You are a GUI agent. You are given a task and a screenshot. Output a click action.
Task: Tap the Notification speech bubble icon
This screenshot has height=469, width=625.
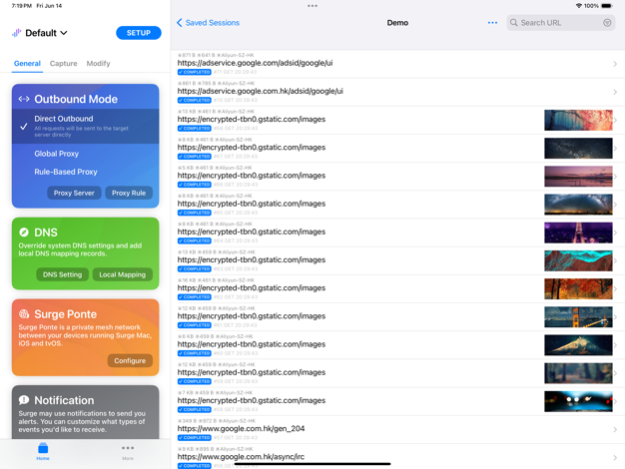[24, 400]
